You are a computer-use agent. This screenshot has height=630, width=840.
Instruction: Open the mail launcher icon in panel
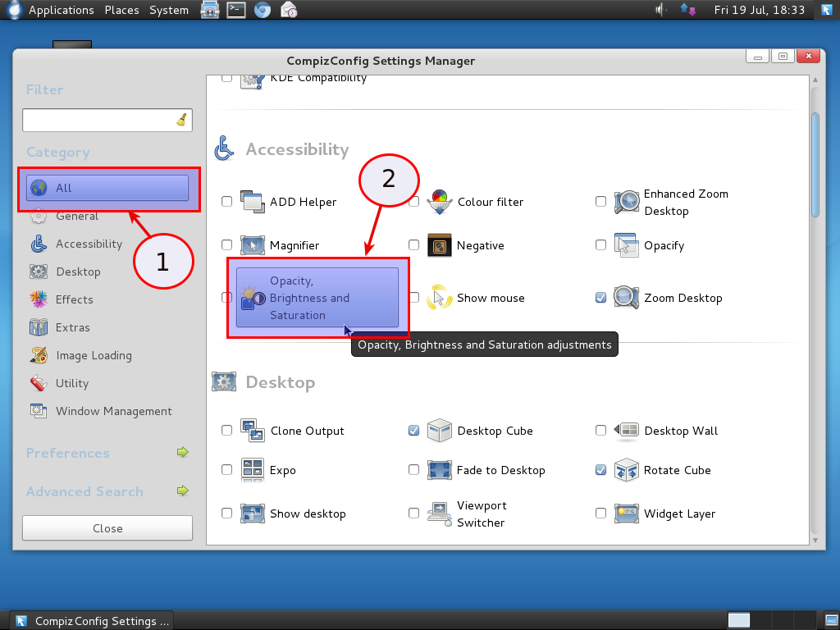click(289, 10)
